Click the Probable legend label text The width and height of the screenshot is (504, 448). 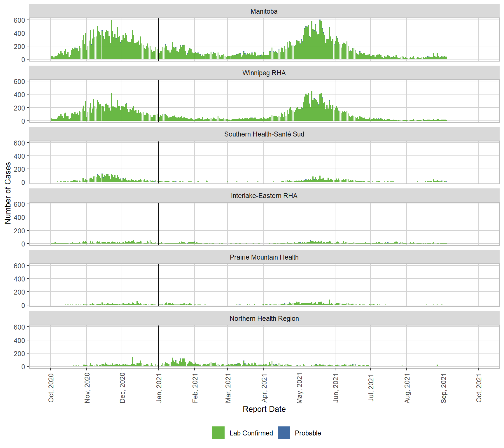click(308, 433)
